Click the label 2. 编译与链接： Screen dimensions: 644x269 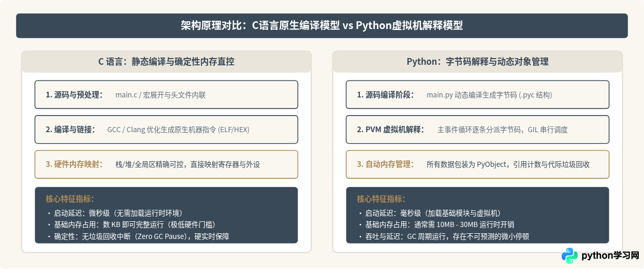(x=70, y=130)
